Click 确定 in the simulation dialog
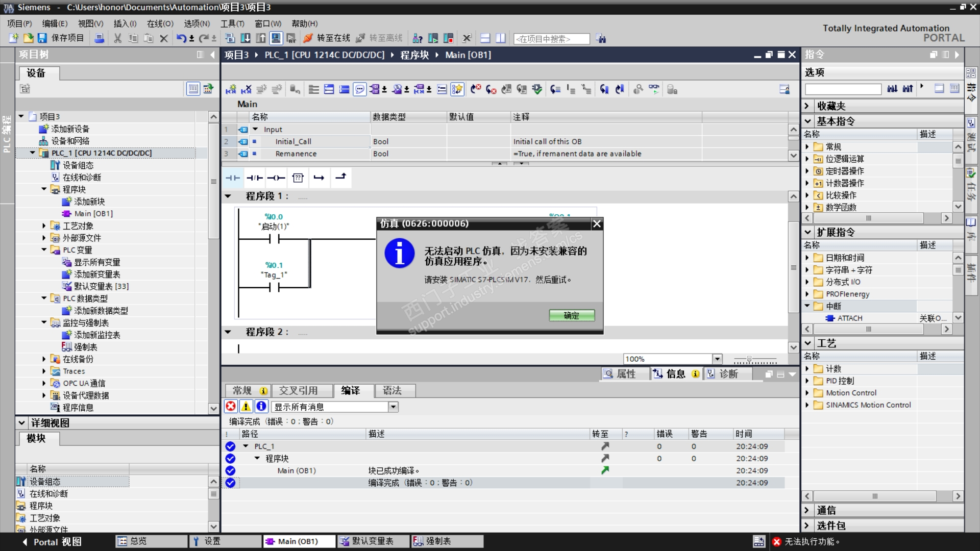The image size is (980, 551). coord(571,316)
